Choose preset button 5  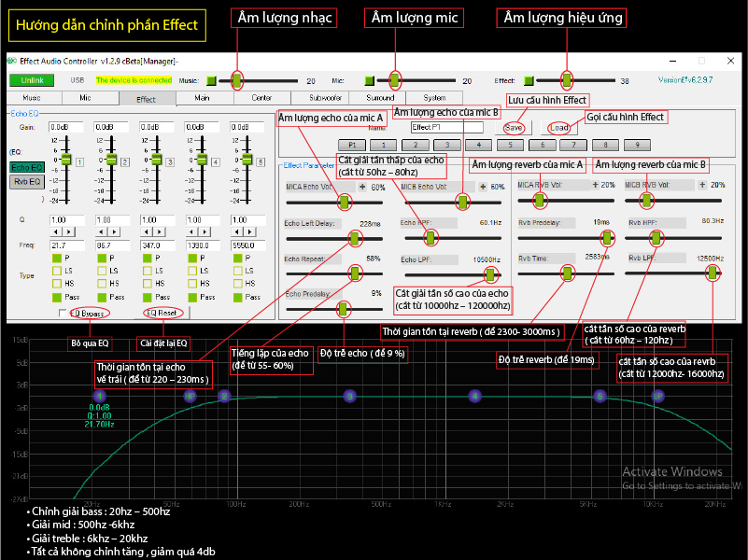click(x=510, y=145)
